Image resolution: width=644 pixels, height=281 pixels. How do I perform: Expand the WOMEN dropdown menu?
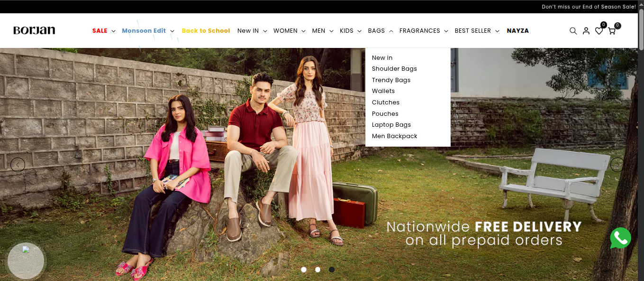290,31
